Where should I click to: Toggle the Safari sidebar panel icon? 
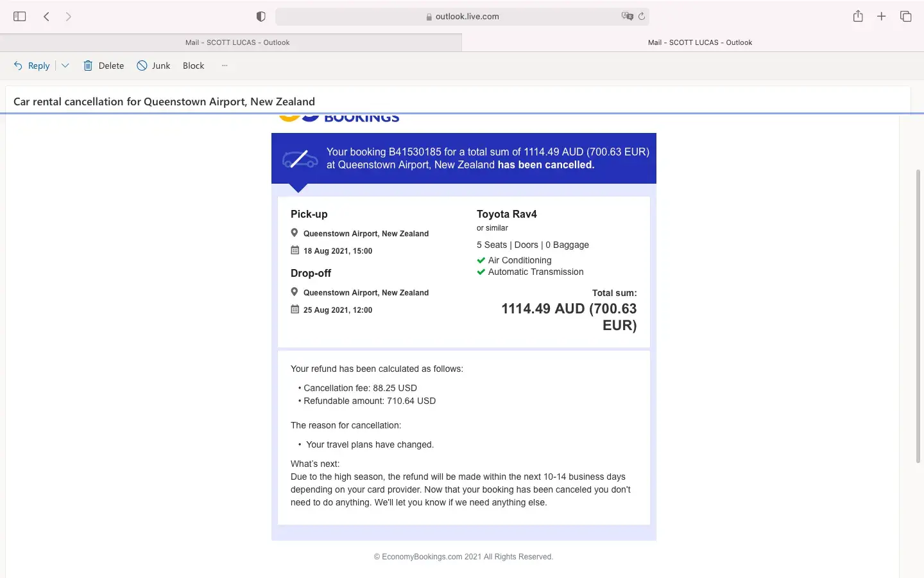click(x=19, y=17)
